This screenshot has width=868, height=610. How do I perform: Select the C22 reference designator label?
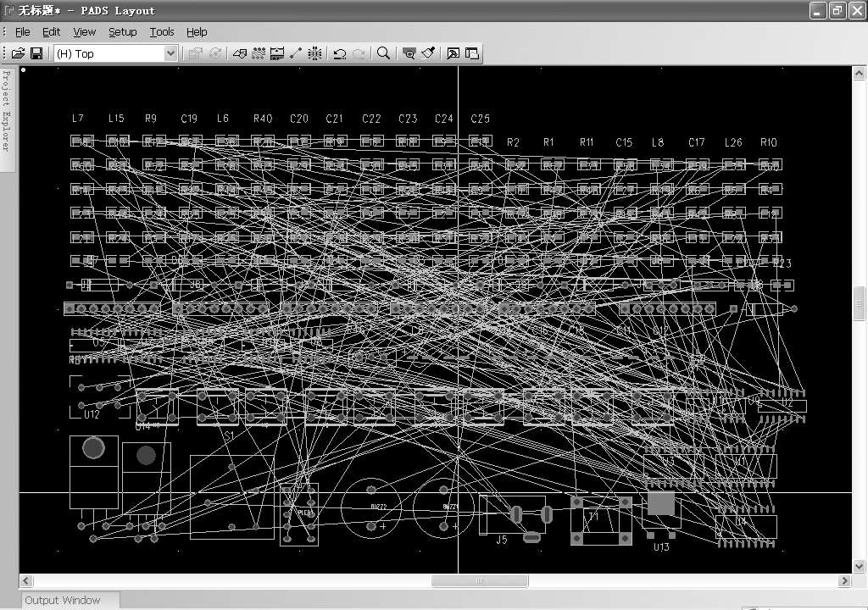[371, 119]
